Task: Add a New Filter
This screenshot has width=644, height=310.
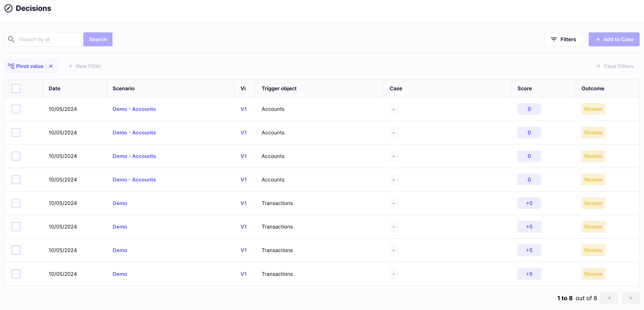Action: pyautogui.click(x=85, y=66)
